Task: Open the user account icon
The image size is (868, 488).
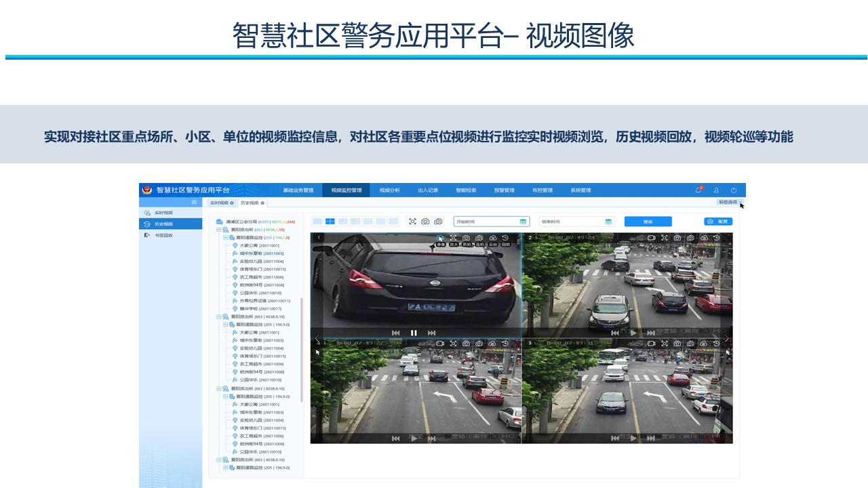Action: [716, 190]
